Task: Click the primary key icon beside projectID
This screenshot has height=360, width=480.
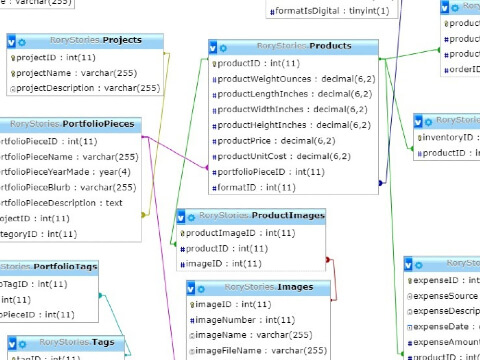Action: point(13,58)
